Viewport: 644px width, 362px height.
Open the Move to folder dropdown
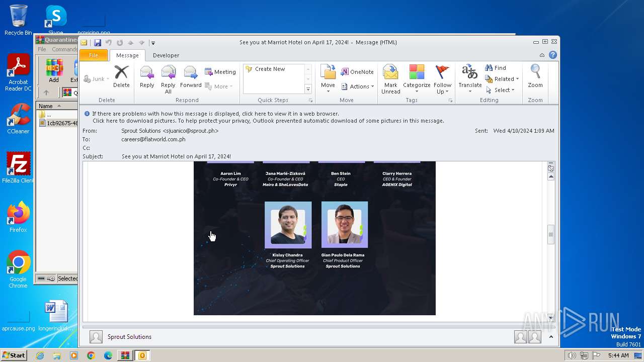tap(328, 79)
